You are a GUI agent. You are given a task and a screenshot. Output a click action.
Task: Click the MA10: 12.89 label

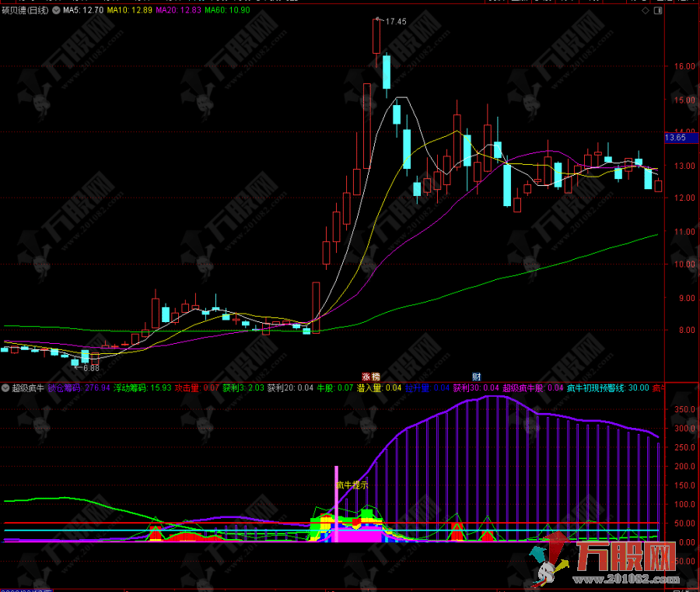click(x=129, y=10)
